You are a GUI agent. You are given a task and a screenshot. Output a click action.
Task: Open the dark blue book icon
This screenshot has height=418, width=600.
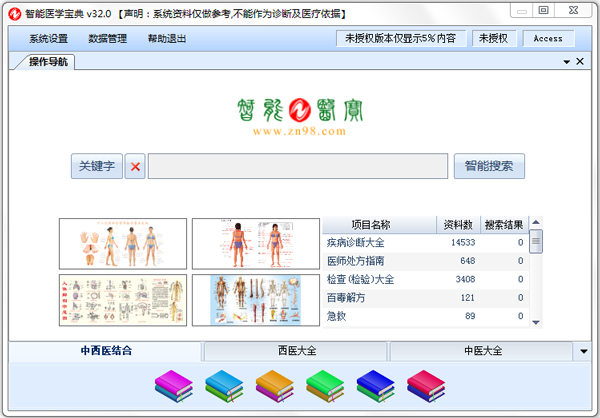point(374,385)
